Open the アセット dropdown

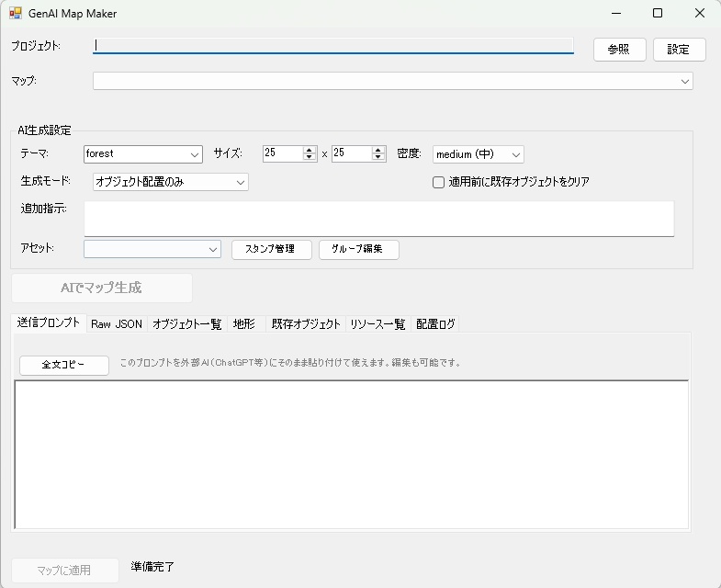coord(152,249)
